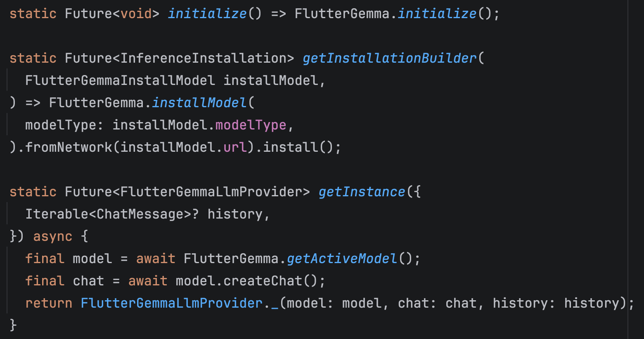Click the italic initialize method declaration name
Image resolution: width=644 pixels, height=339 pixels.
click(x=207, y=14)
